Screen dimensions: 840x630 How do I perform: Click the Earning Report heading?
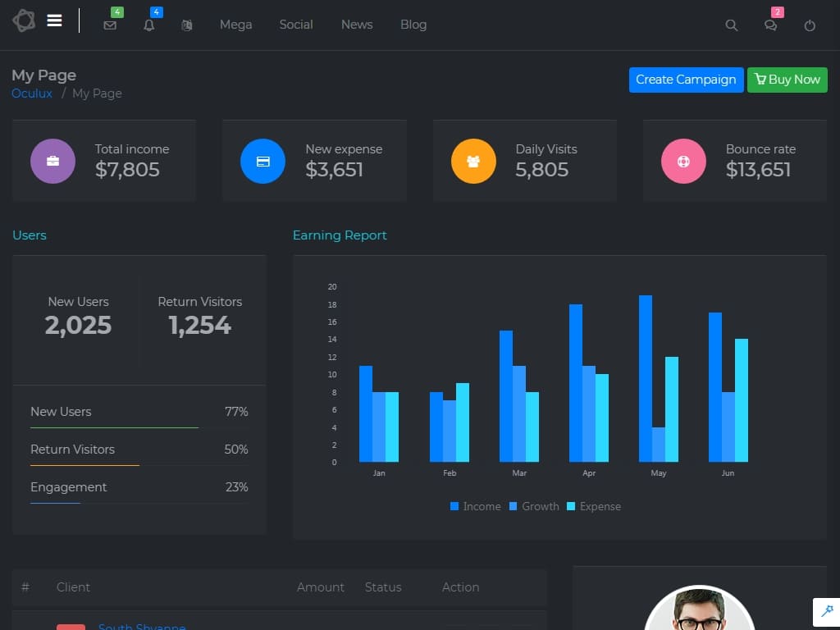tap(340, 235)
